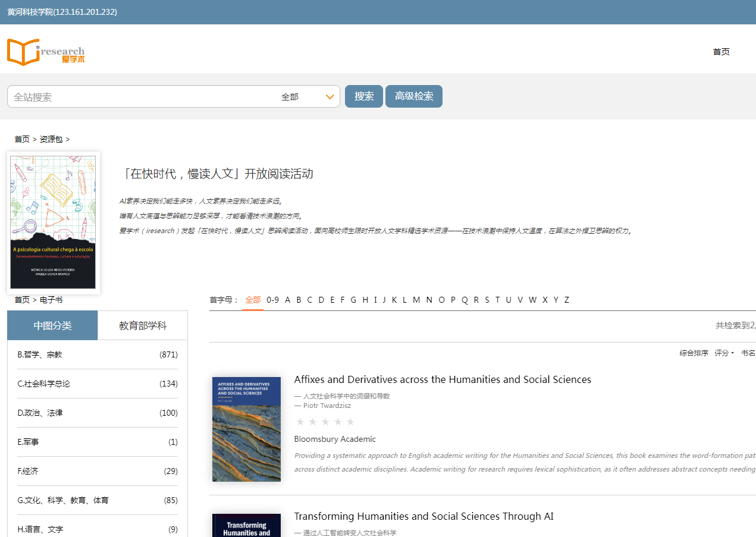This screenshot has width=756, height=537.
Task: Open the 全部 search scope dropdown arrow
Action: (330, 97)
